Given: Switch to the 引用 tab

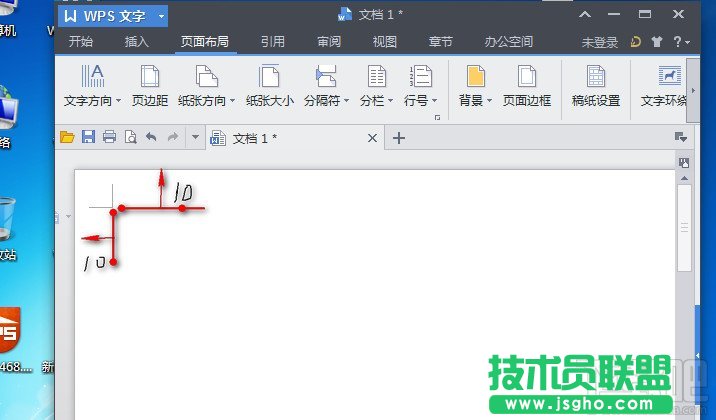Looking at the screenshot, I should tap(273, 42).
